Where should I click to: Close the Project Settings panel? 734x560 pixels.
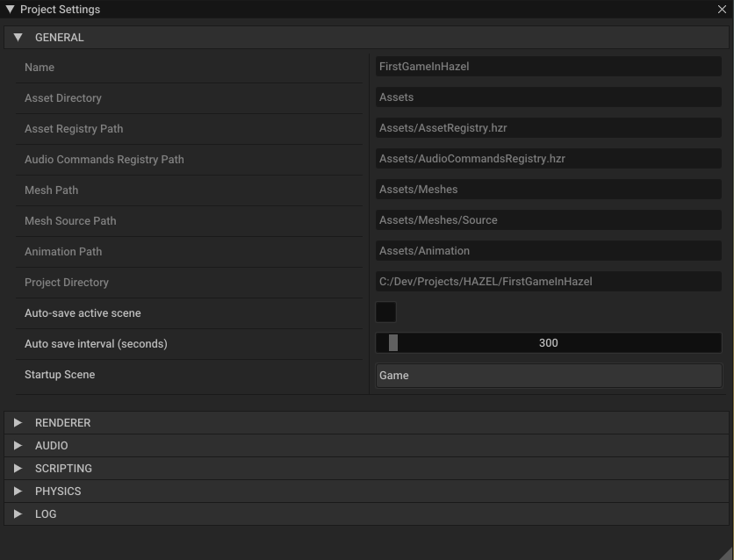tap(722, 10)
